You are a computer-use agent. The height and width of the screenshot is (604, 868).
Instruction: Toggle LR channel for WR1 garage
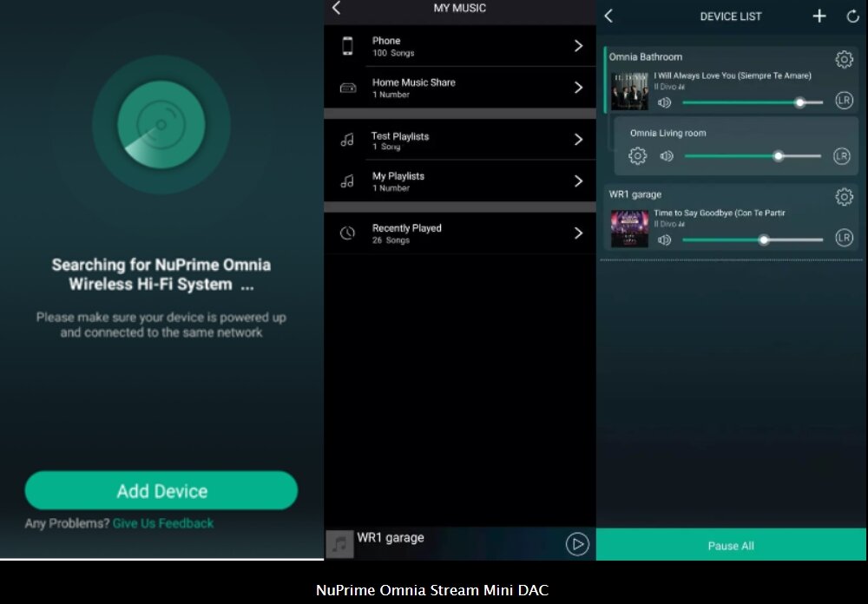click(844, 238)
